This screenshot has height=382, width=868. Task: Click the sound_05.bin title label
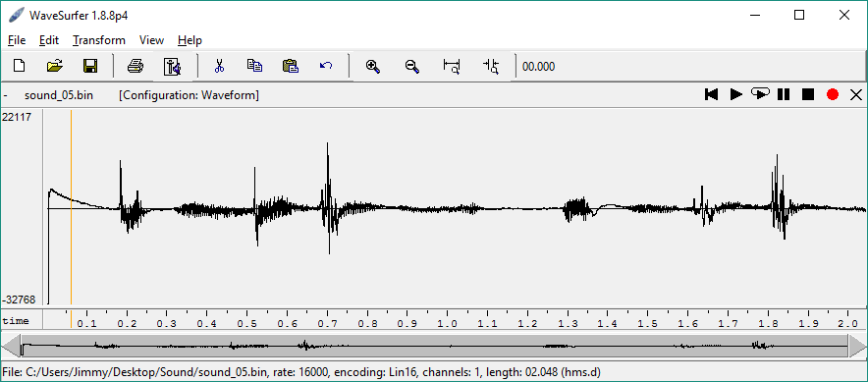click(59, 95)
